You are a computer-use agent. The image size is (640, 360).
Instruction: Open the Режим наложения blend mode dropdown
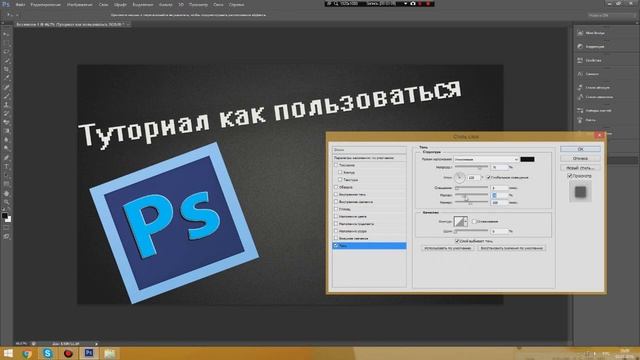point(486,159)
